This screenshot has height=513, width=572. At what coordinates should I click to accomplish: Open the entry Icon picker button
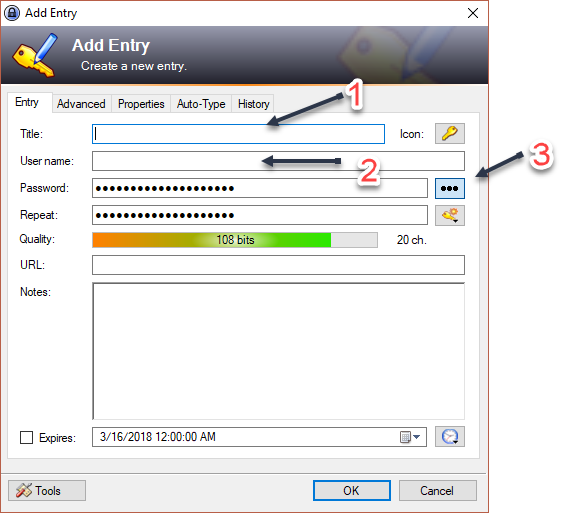(x=449, y=134)
